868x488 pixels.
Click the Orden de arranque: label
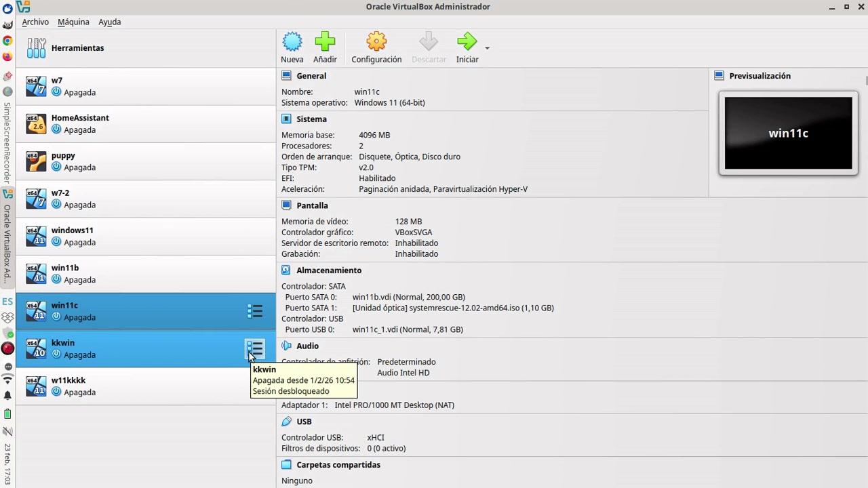[x=316, y=157]
